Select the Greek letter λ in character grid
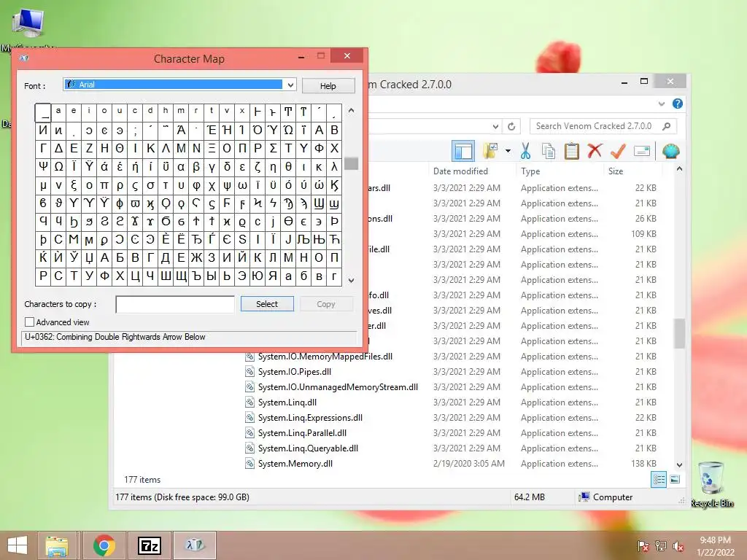 (334, 167)
